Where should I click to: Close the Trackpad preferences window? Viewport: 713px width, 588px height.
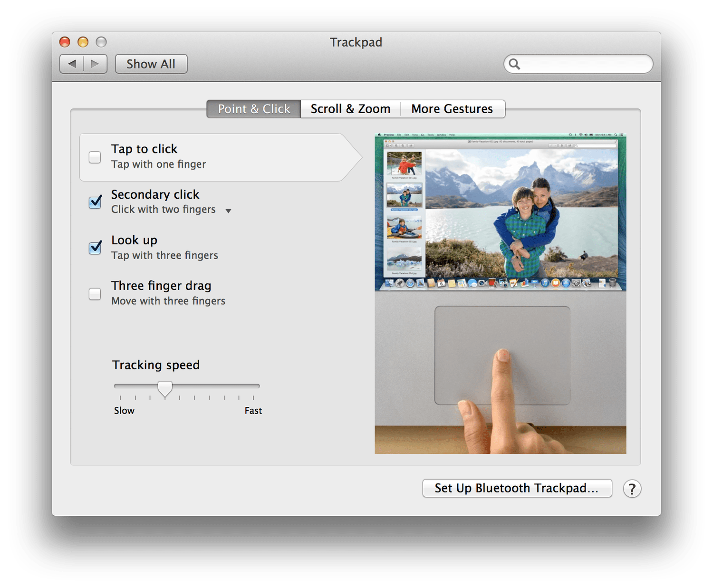[x=65, y=42]
